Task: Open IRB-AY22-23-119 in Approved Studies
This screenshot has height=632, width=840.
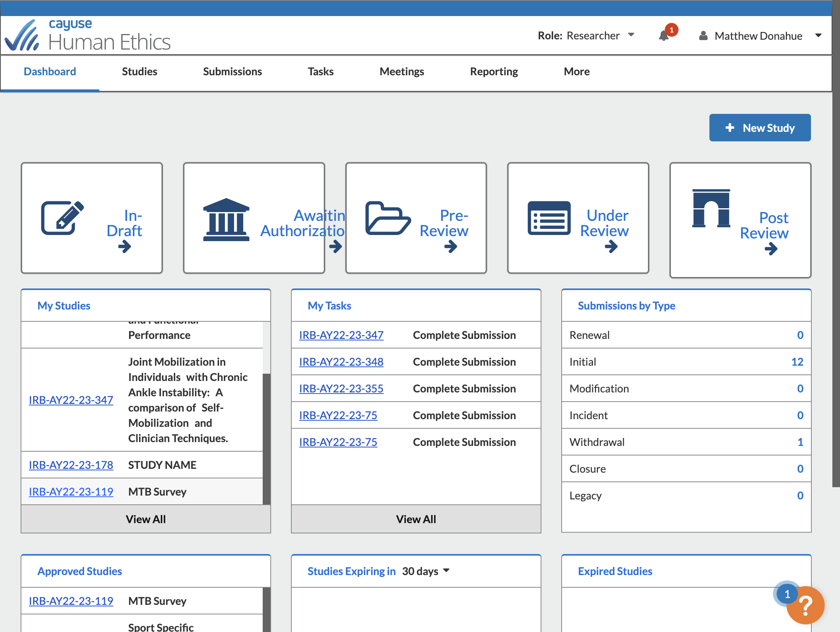Action: 71,601
